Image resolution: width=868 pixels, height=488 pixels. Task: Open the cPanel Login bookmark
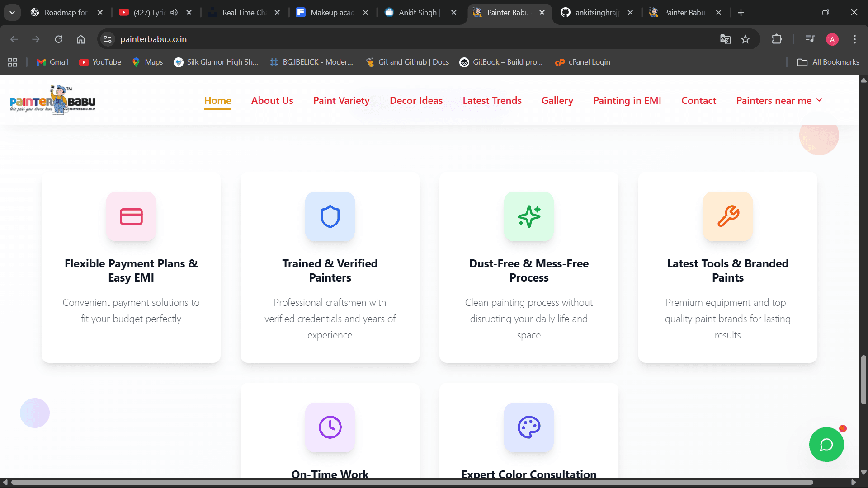coord(583,62)
